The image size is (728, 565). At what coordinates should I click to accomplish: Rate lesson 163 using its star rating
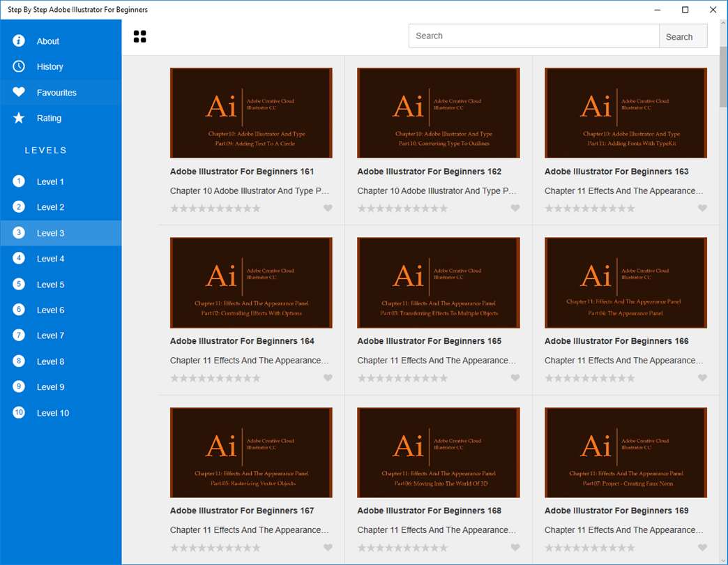(590, 209)
